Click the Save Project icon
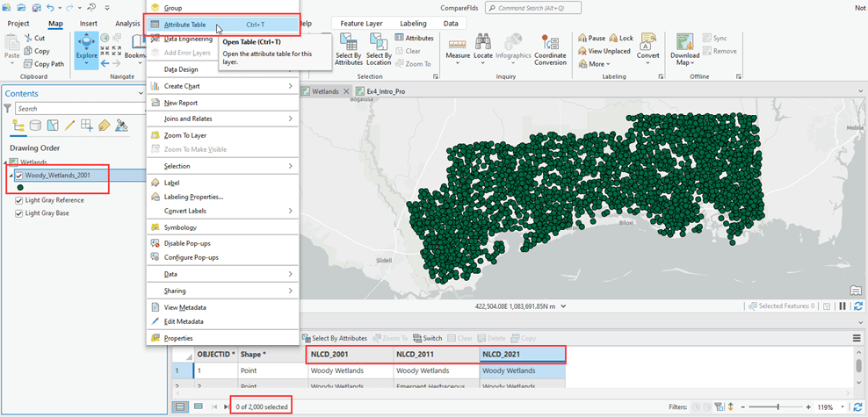Screen dimensions: 868x417 tap(37, 8)
